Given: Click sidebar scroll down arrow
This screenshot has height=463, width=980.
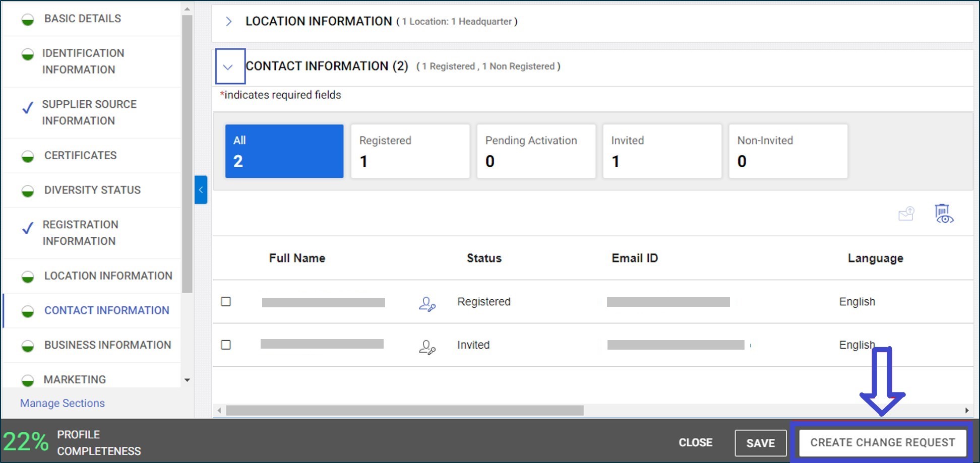Looking at the screenshot, I should coord(187,380).
